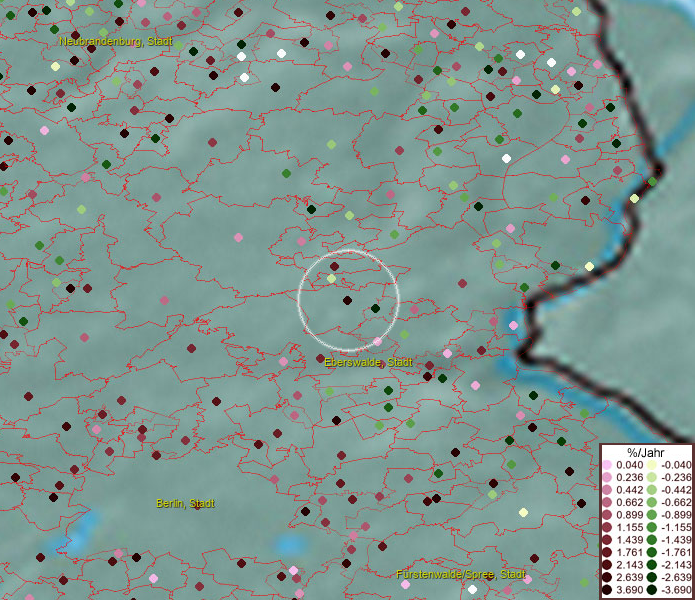
Task: Select the 1.155 legend color swatch
Action: [x=607, y=527]
